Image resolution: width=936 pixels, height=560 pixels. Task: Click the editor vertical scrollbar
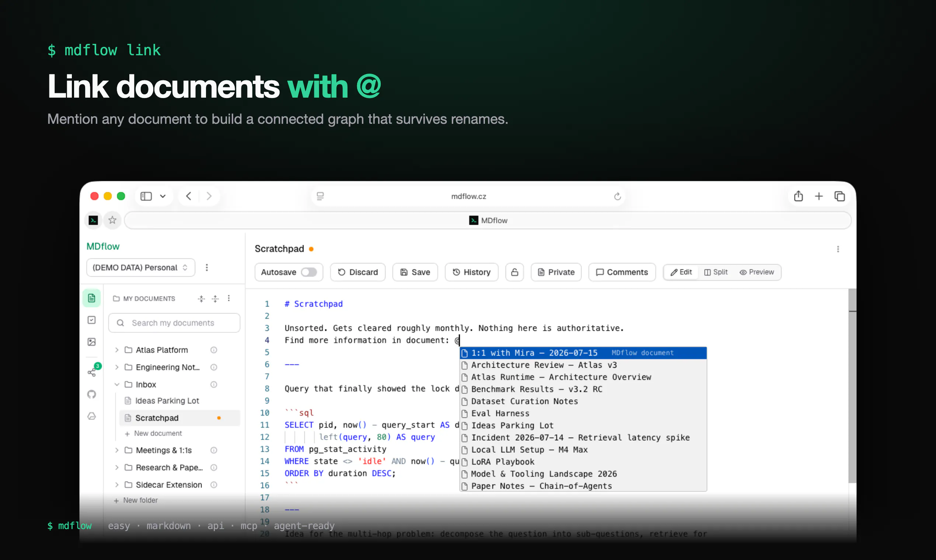[852, 386]
